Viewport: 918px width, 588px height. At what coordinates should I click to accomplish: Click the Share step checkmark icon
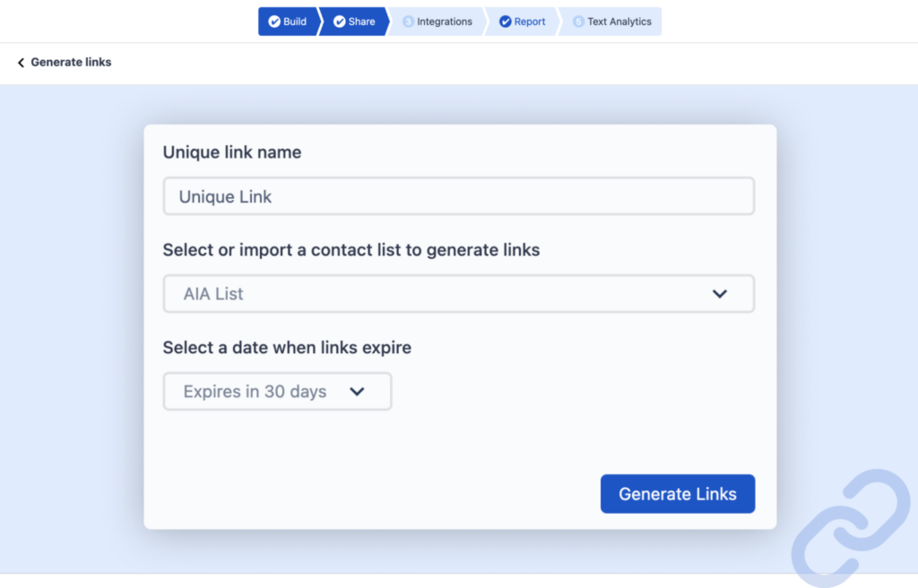(x=340, y=22)
